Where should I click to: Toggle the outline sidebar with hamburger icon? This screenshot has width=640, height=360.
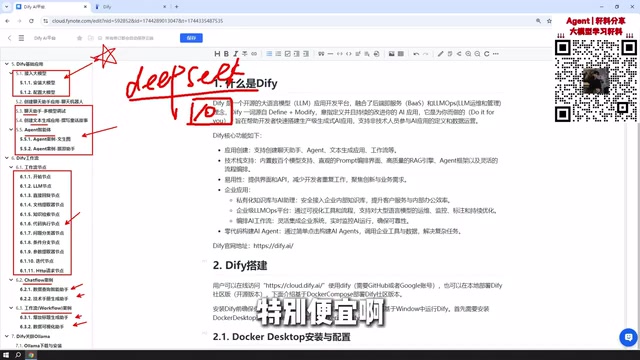tap(21, 38)
